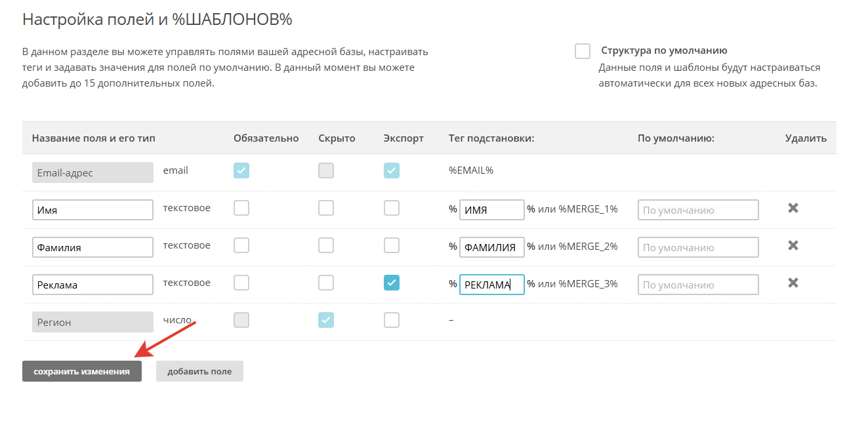Viewport: 868px width, 421px height.
Task: Toggle Экспорт checkbox in Регион row
Action: (x=392, y=321)
